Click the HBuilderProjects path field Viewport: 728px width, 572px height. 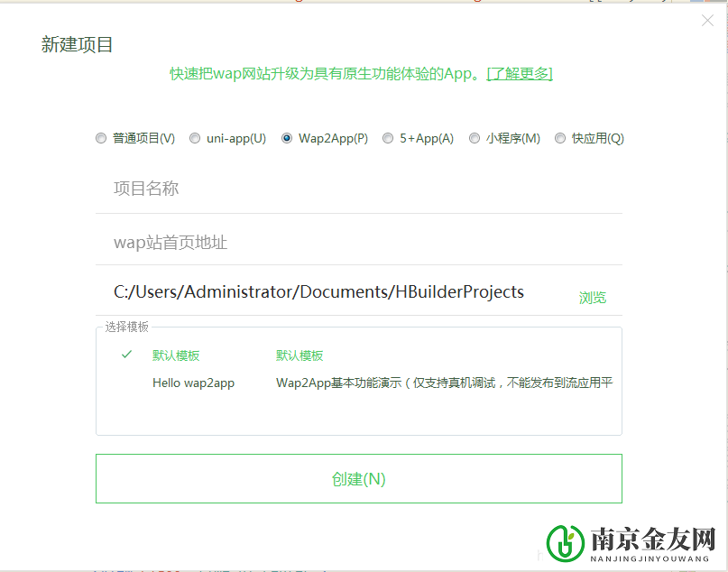[x=318, y=291]
